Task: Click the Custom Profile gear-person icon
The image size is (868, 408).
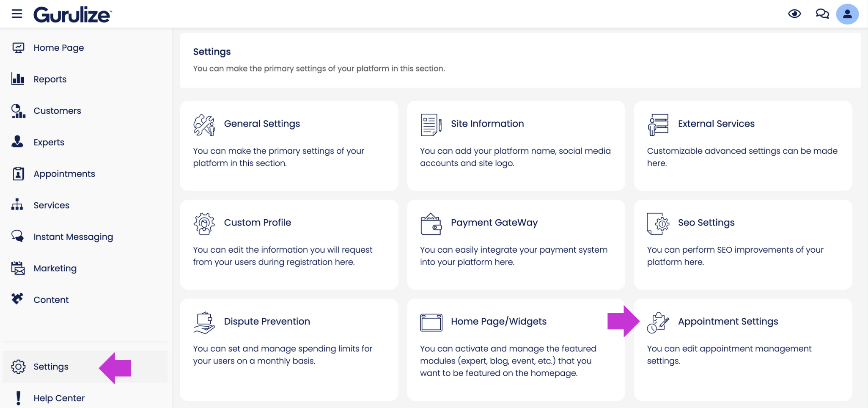Action: point(204,223)
